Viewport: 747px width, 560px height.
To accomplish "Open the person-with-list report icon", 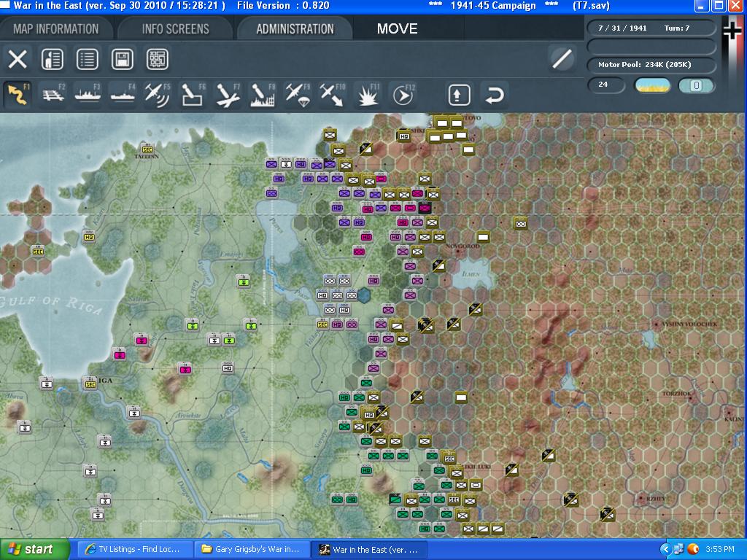I will [53, 60].
